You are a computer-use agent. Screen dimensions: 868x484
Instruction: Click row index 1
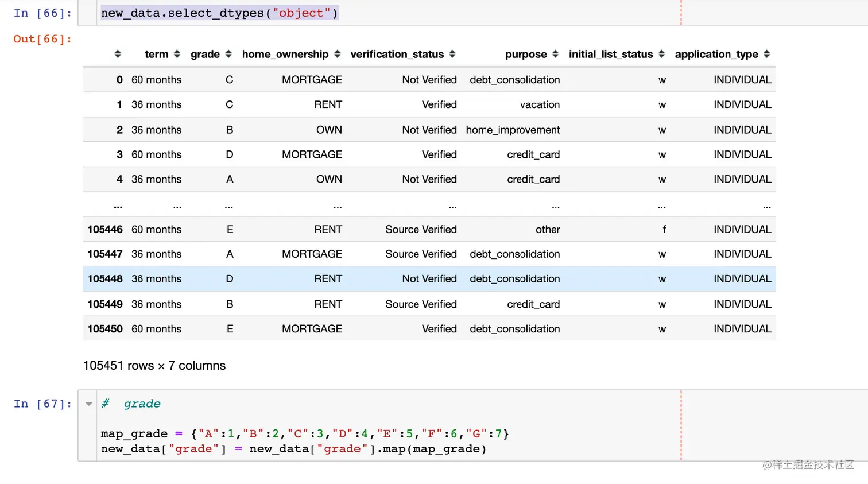119,104
